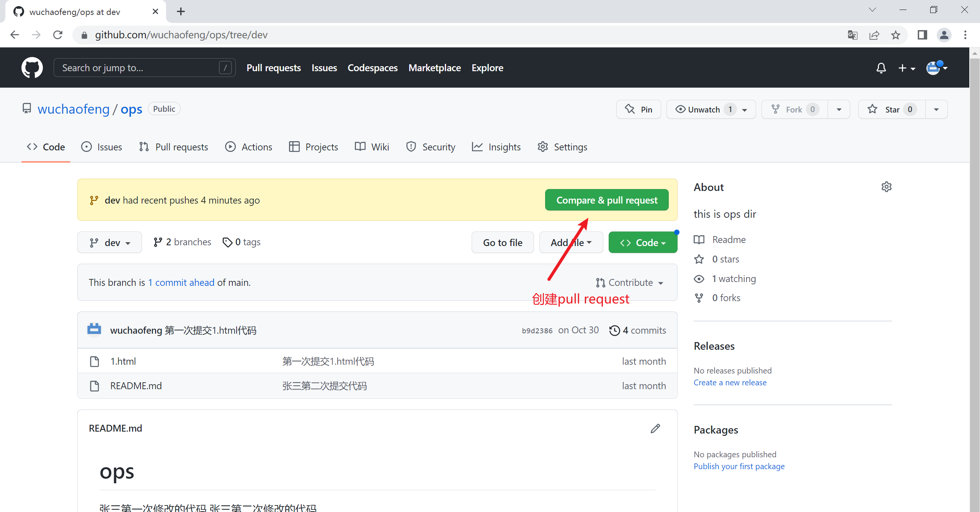The image size is (980, 512).
Task: Open Explore in top navigation
Action: [487, 68]
